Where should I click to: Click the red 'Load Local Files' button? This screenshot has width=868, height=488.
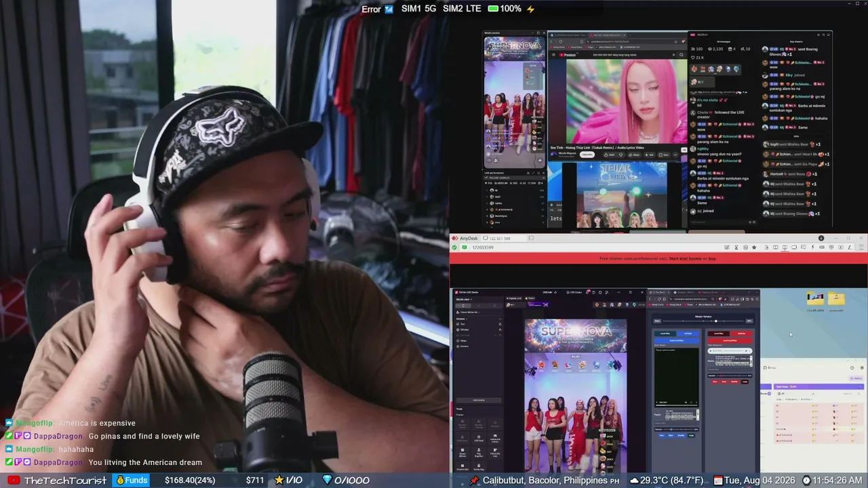730,340
